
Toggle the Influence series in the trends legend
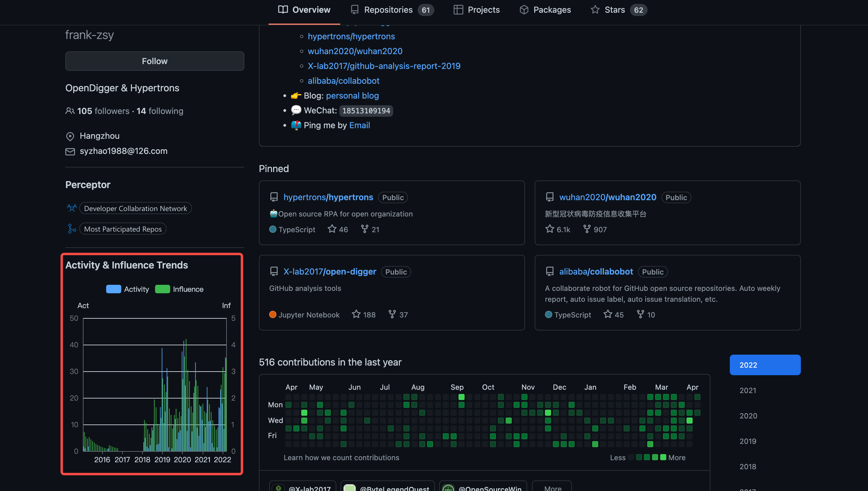(x=179, y=289)
